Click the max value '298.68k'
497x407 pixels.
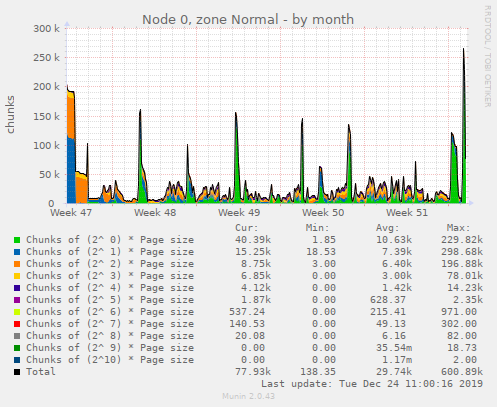[462, 252]
